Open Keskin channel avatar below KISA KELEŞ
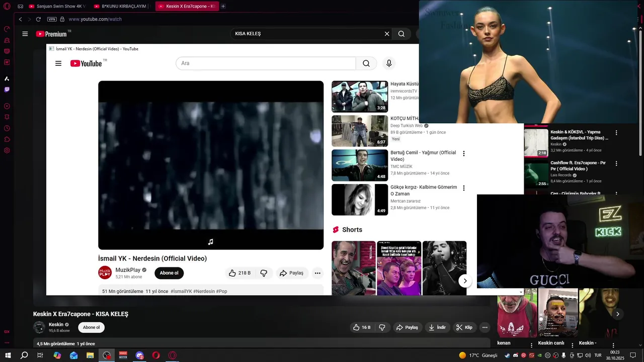 point(39,327)
